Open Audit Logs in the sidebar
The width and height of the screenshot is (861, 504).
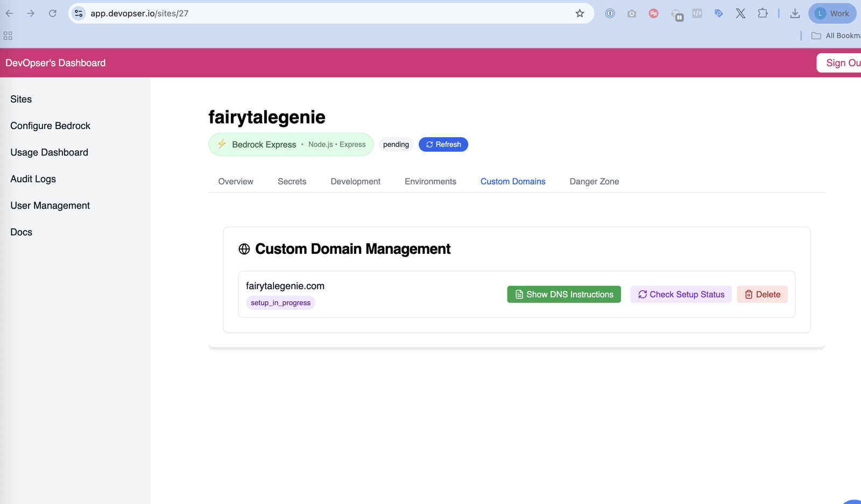coord(33,179)
